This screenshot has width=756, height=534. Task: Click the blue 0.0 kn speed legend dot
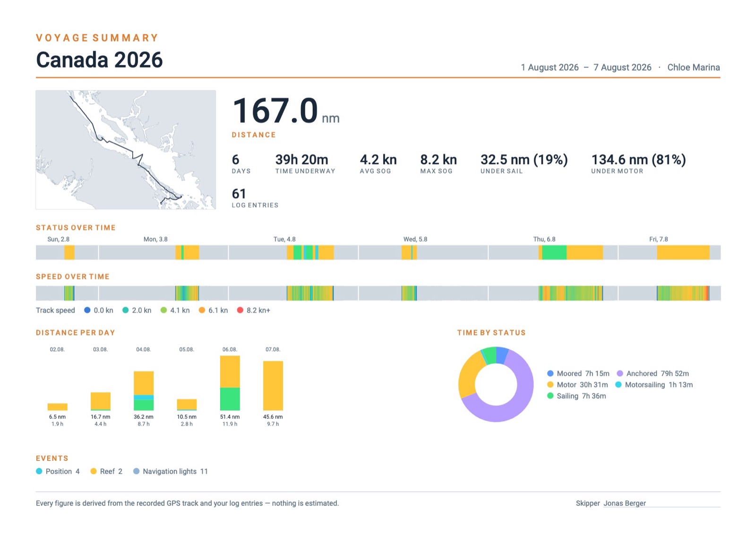click(87, 310)
